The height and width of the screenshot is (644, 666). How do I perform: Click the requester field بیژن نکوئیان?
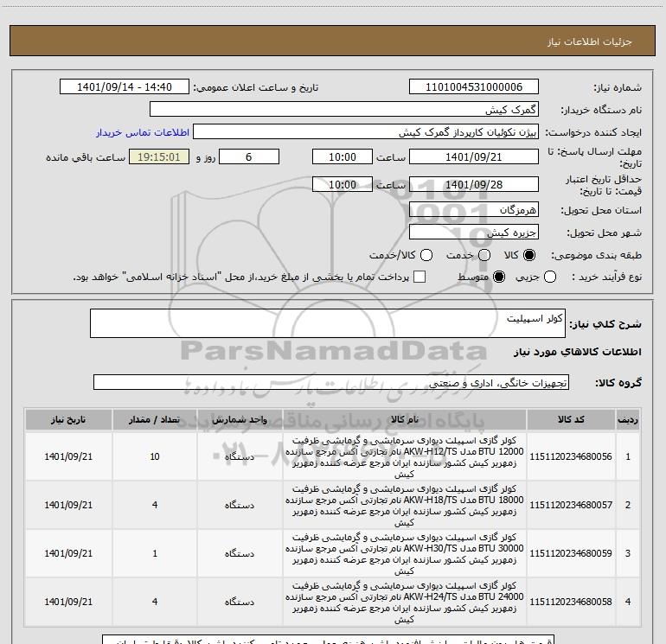[x=366, y=132]
